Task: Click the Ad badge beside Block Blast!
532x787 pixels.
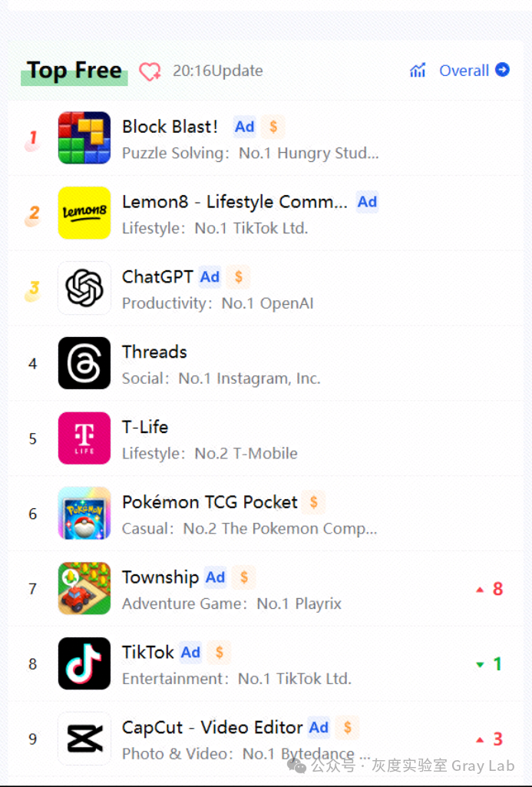Action: pos(245,127)
